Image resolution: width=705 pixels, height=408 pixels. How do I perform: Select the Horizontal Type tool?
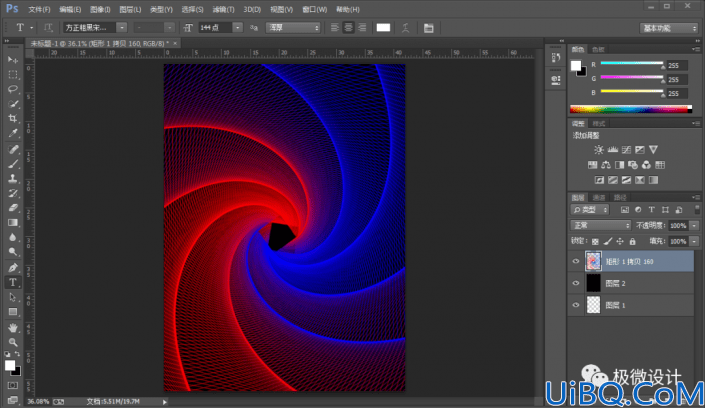click(x=13, y=282)
